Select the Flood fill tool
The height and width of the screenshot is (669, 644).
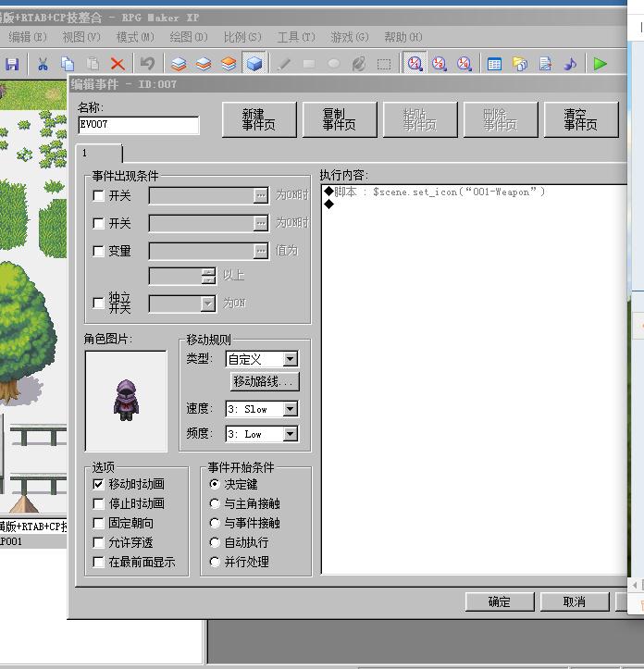point(359,64)
